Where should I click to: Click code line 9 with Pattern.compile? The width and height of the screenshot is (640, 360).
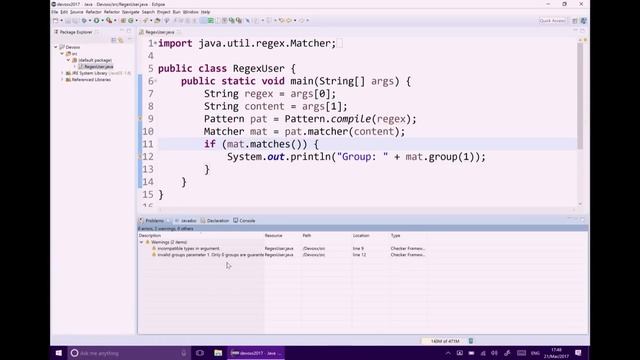(x=310, y=119)
